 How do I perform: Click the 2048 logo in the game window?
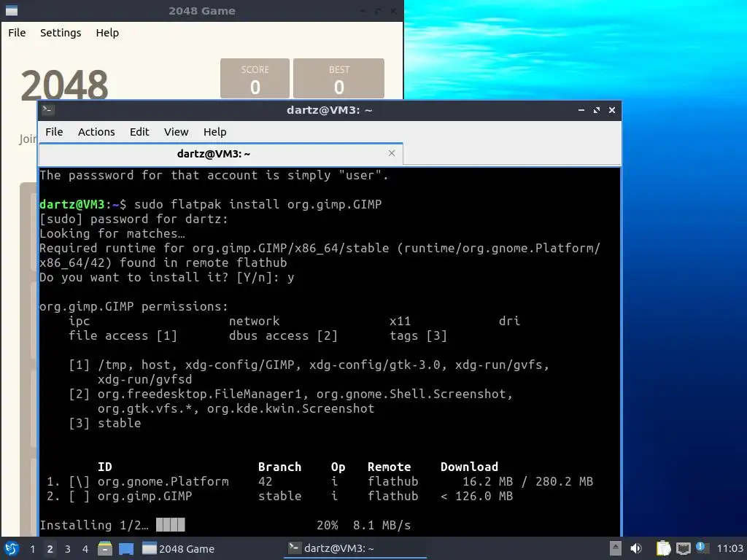click(64, 85)
